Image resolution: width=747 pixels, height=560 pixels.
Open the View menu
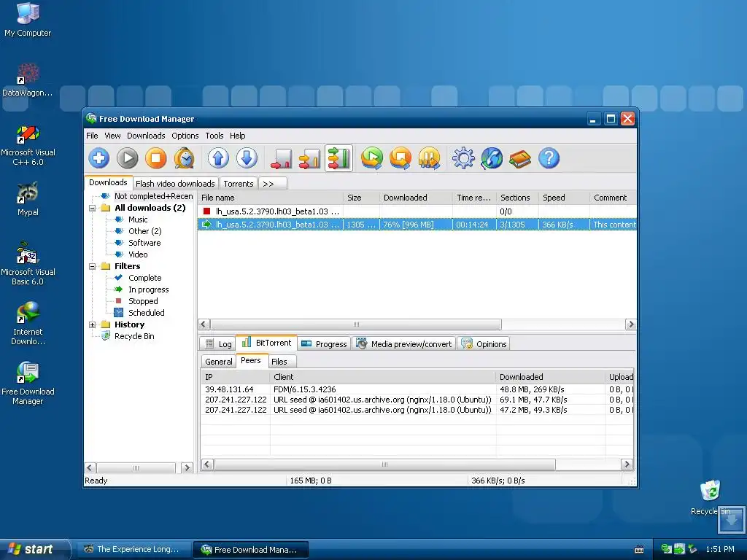[x=112, y=136]
